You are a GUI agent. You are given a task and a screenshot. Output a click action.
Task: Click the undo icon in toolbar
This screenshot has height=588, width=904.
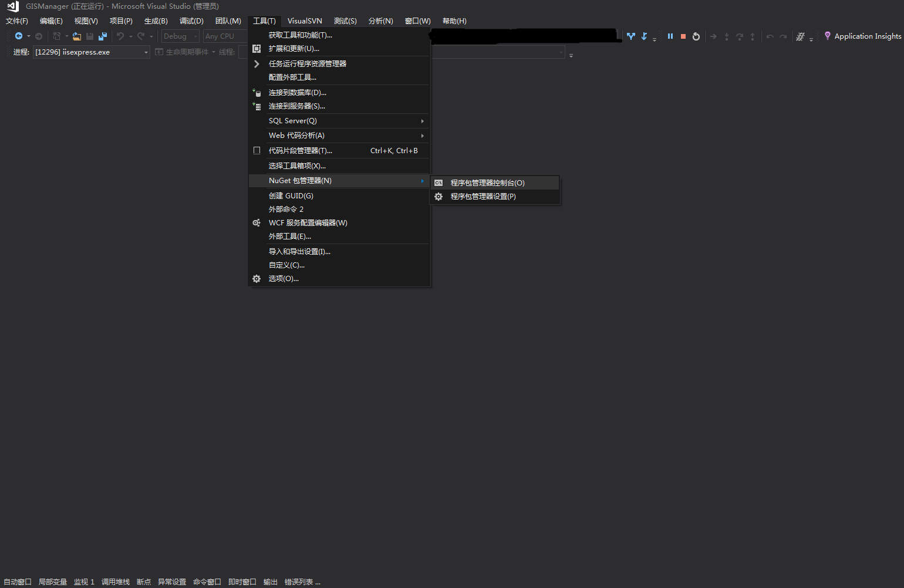click(x=120, y=36)
